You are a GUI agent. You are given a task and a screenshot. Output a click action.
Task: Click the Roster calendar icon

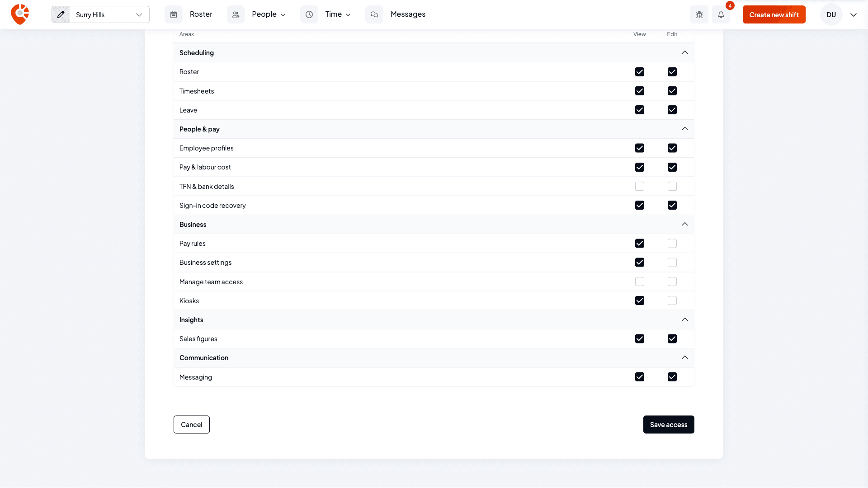(x=174, y=14)
